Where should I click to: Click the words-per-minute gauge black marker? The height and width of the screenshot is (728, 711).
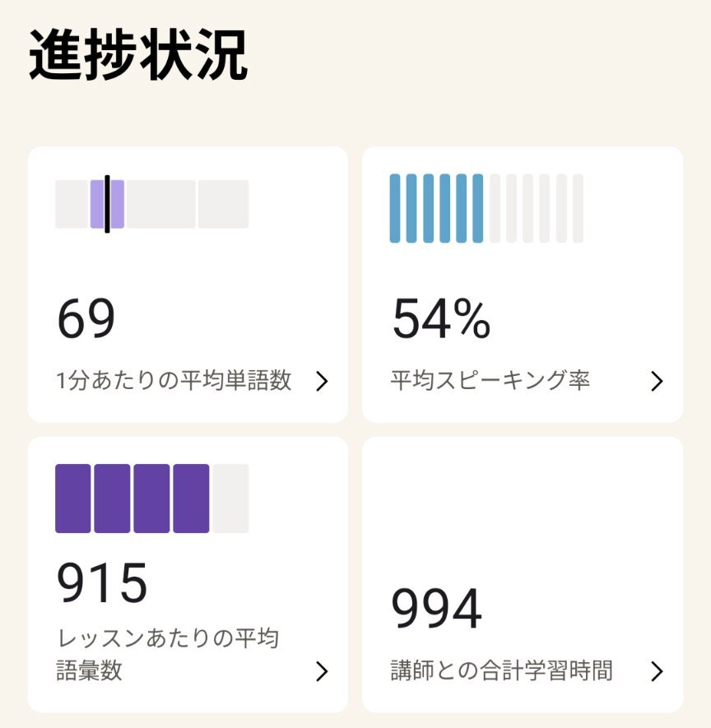(107, 204)
